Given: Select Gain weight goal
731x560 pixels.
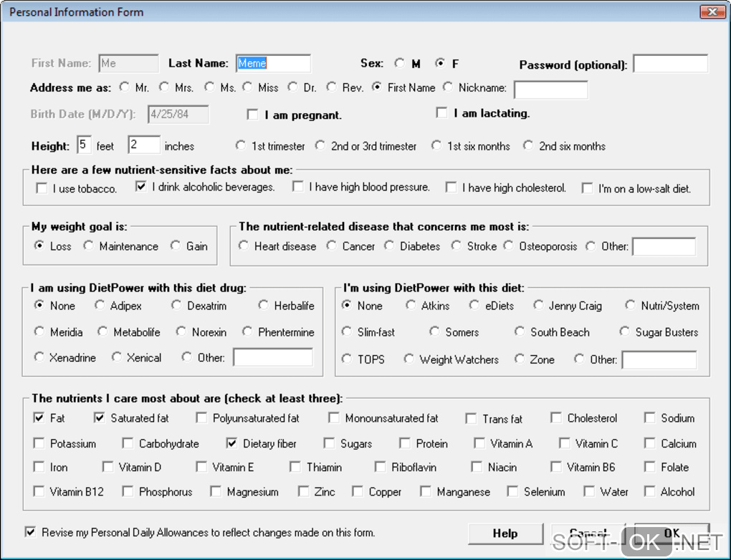Looking at the screenshot, I should (176, 246).
